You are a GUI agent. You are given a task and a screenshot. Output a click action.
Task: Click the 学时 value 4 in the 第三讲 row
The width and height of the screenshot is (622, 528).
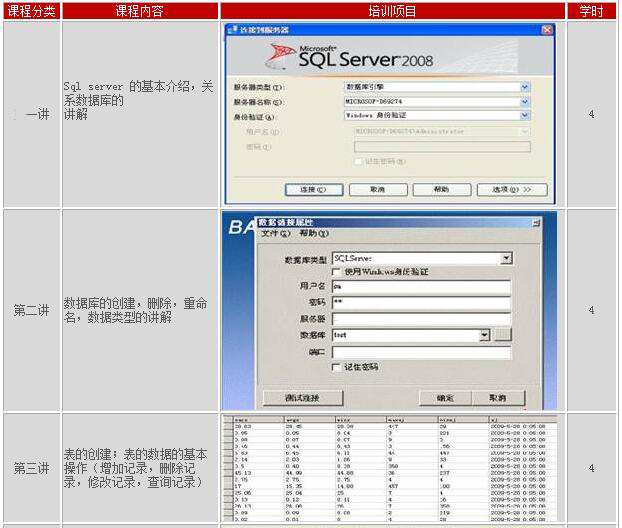click(591, 468)
